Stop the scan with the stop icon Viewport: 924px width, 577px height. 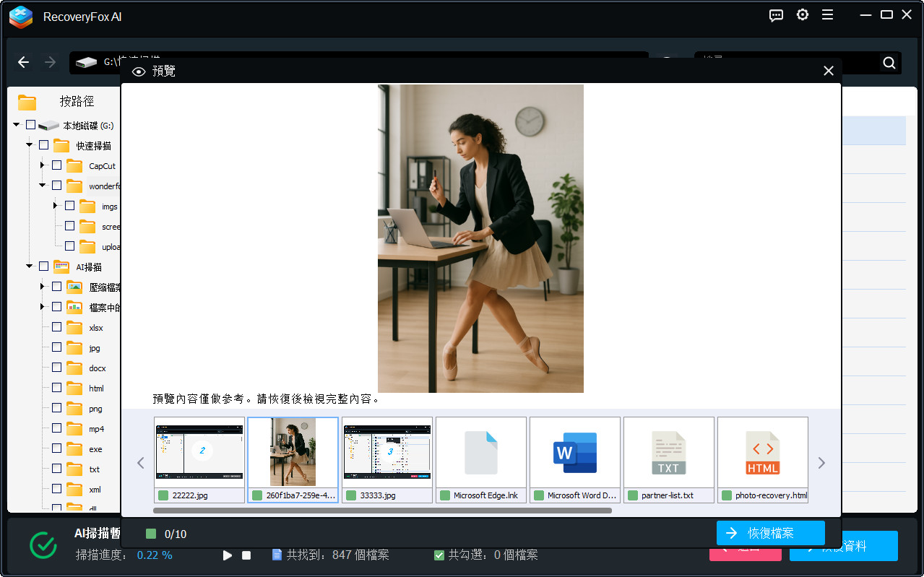(246, 555)
